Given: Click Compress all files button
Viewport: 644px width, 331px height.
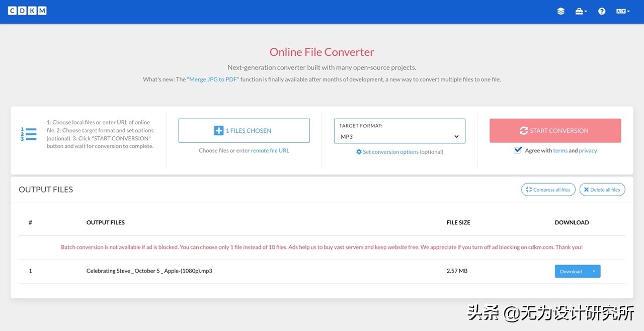Looking at the screenshot, I should (x=548, y=190).
